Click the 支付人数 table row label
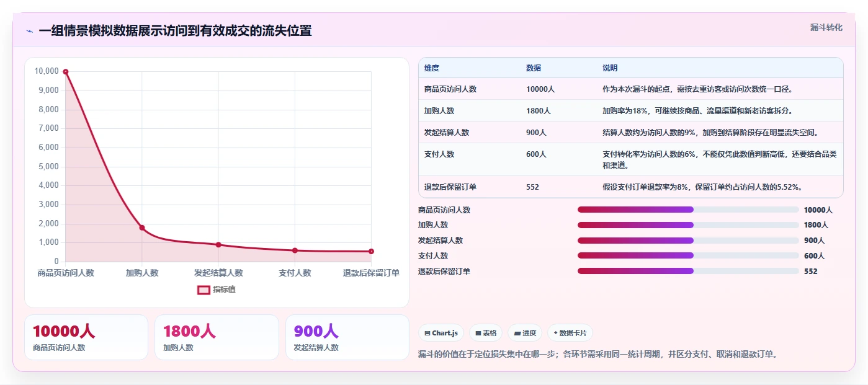The height and width of the screenshot is (385, 868). coord(439,154)
